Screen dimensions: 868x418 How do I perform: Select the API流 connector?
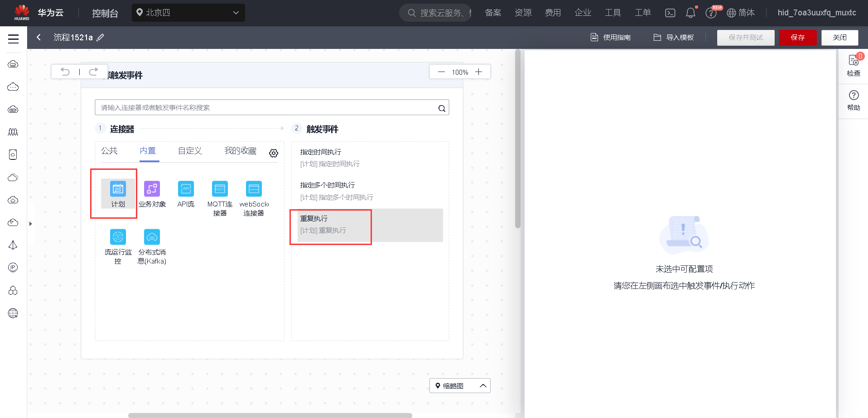[x=186, y=194]
